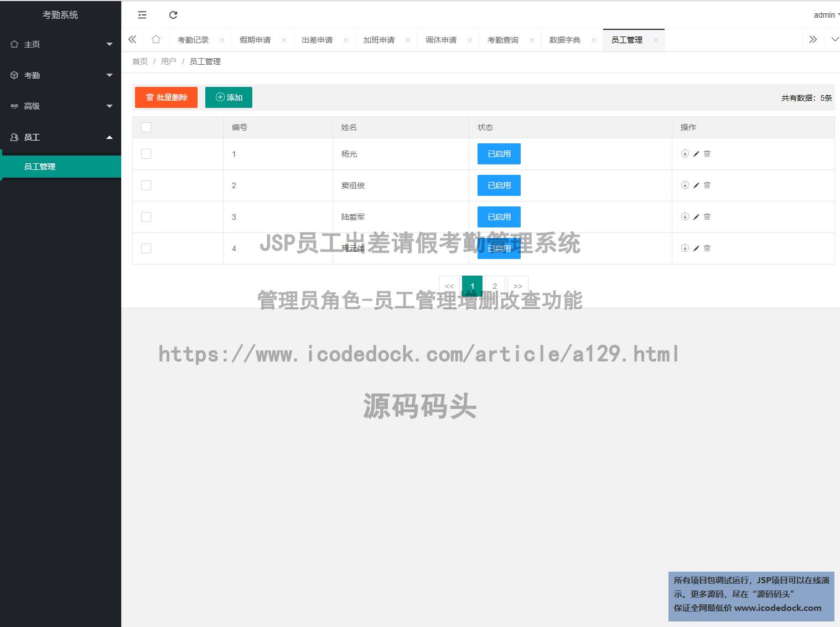Check the checkbox for employee number 2
840x627 pixels.
(146, 185)
